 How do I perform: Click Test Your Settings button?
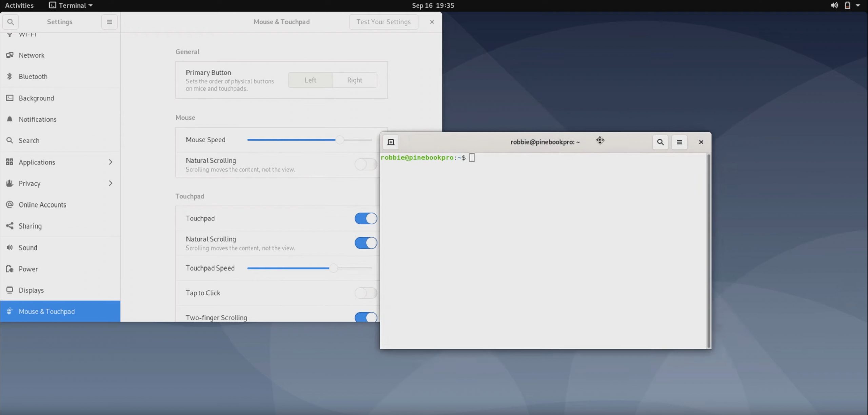click(x=383, y=22)
